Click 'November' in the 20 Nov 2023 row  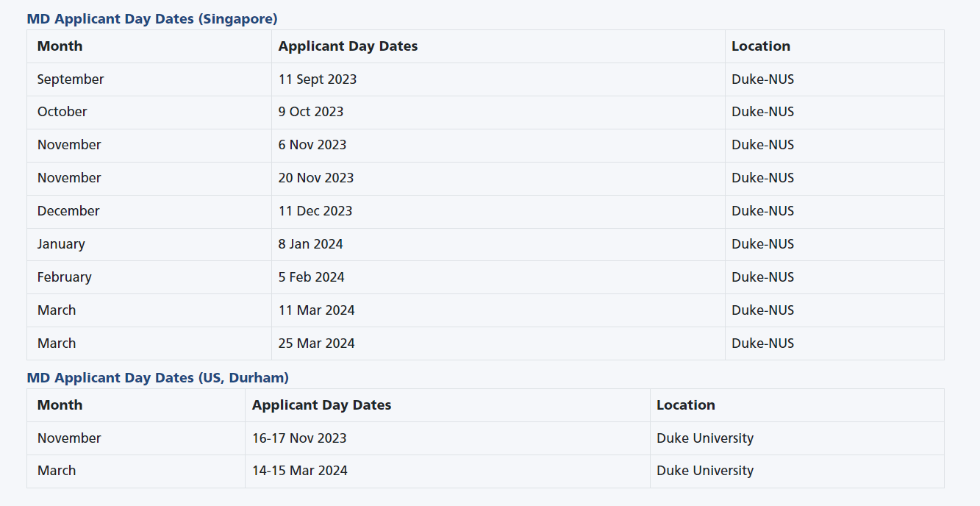point(69,178)
